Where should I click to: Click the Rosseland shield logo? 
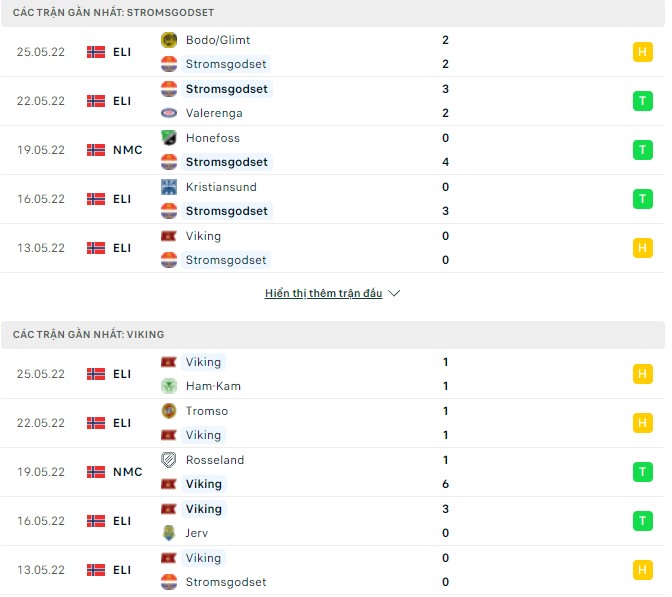click(168, 460)
